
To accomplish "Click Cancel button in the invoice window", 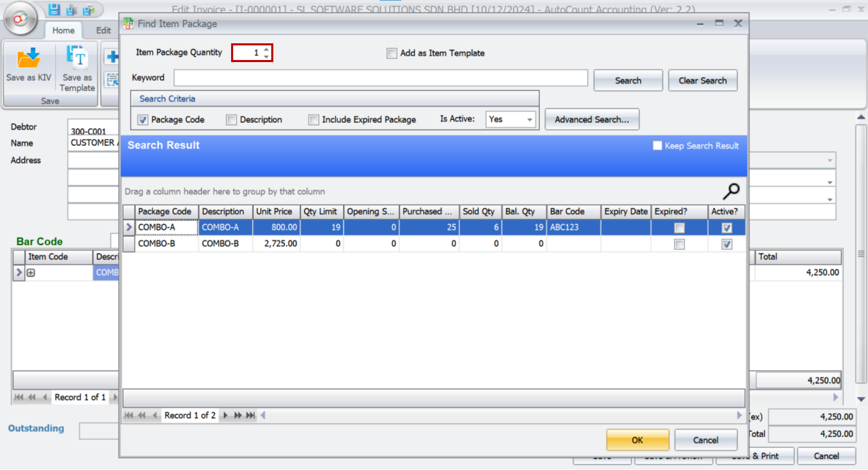I will click(826, 456).
